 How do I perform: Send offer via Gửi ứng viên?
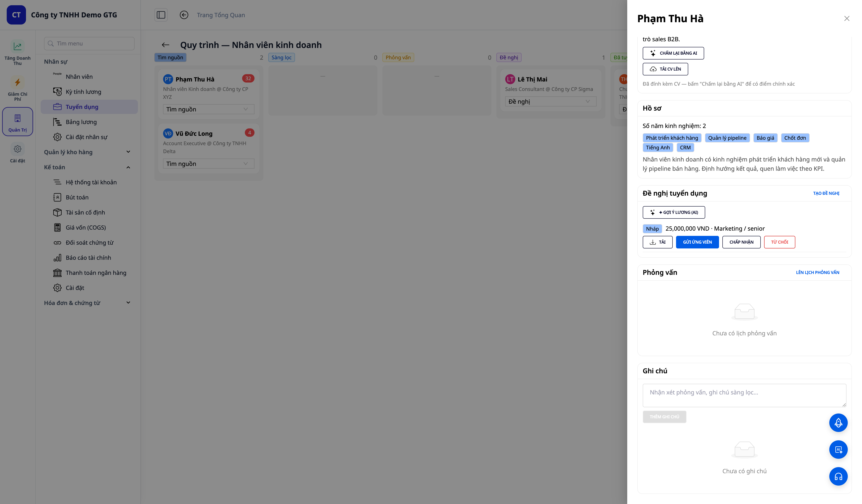pos(697,242)
